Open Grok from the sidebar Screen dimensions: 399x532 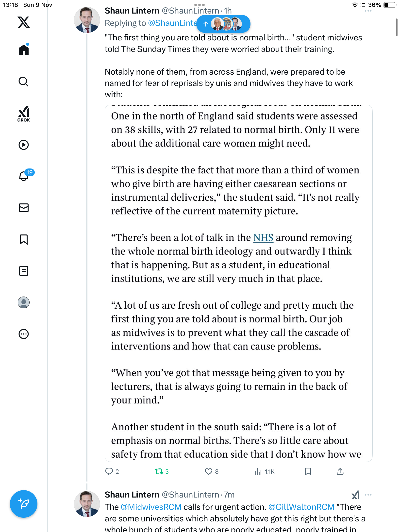[x=24, y=114]
